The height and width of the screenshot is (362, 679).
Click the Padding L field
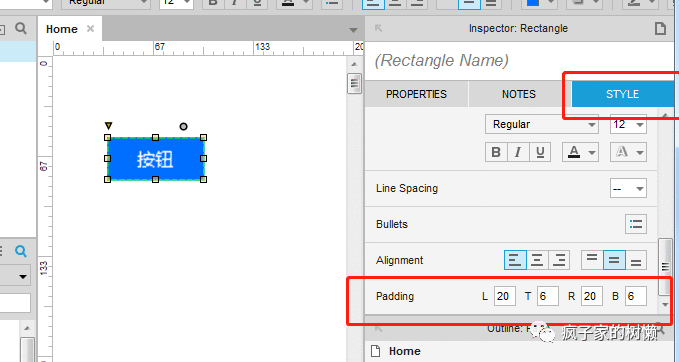[505, 296]
